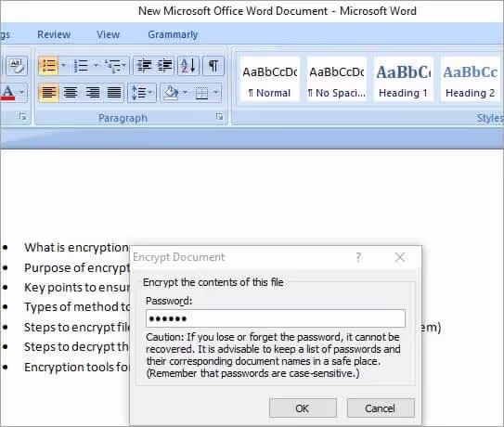Switch to the Grammarly tab
This screenshot has width=504, height=427.
[x=173, y=34]
